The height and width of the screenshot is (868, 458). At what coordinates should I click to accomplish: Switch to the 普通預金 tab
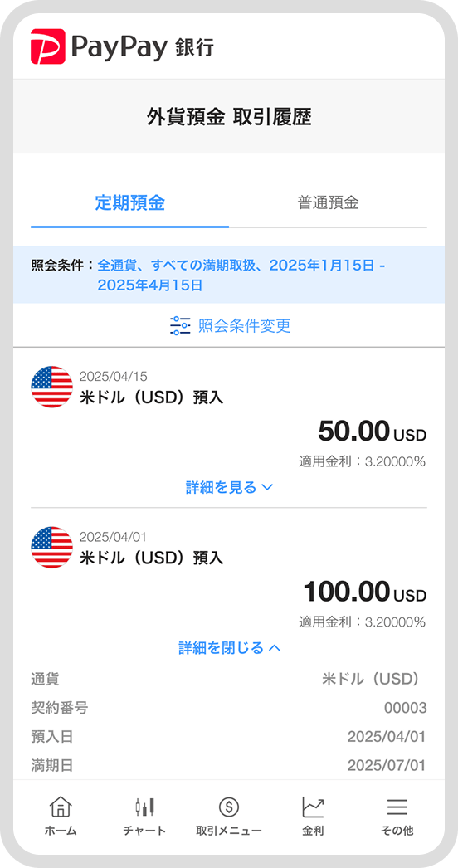pyautogui.click(x=328, y=203)
